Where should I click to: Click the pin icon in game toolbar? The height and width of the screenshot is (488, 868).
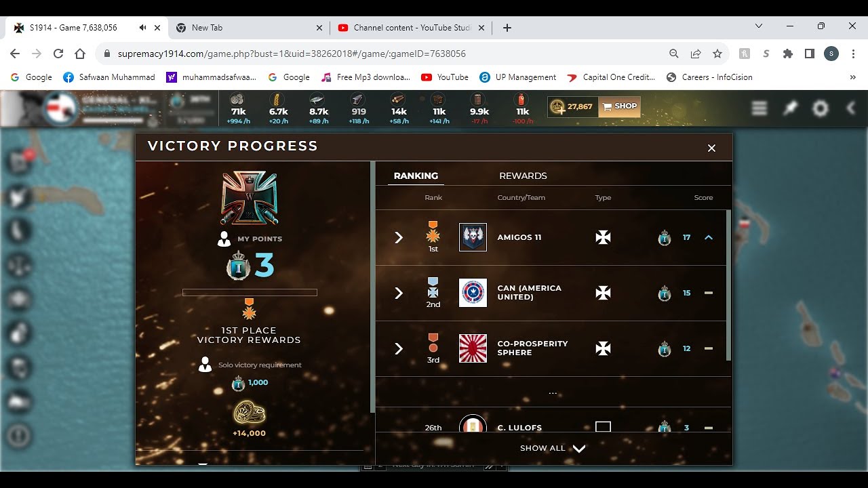click(790, 108)
